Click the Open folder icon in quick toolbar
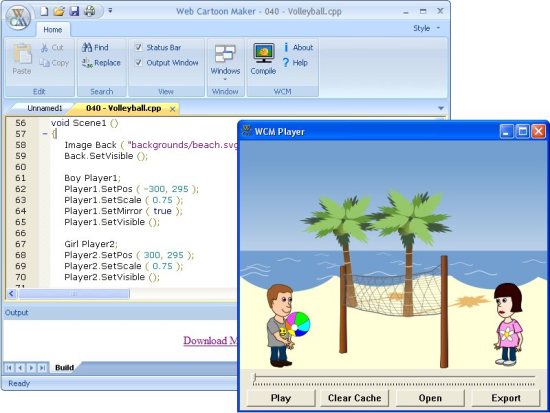Screen dimensions: 550x413 [59, 11]
